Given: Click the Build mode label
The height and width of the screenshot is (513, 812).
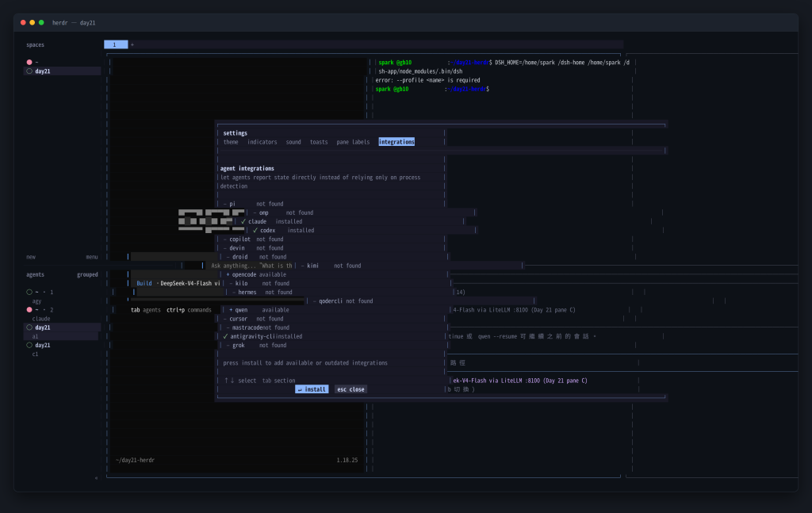Looking at the screenshot, I should point(144,284).
